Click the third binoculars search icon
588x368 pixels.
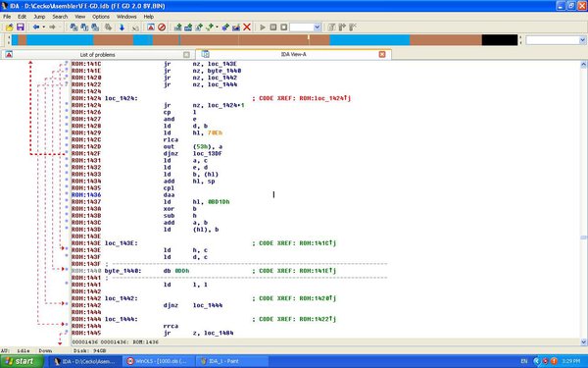coord(95,27)
